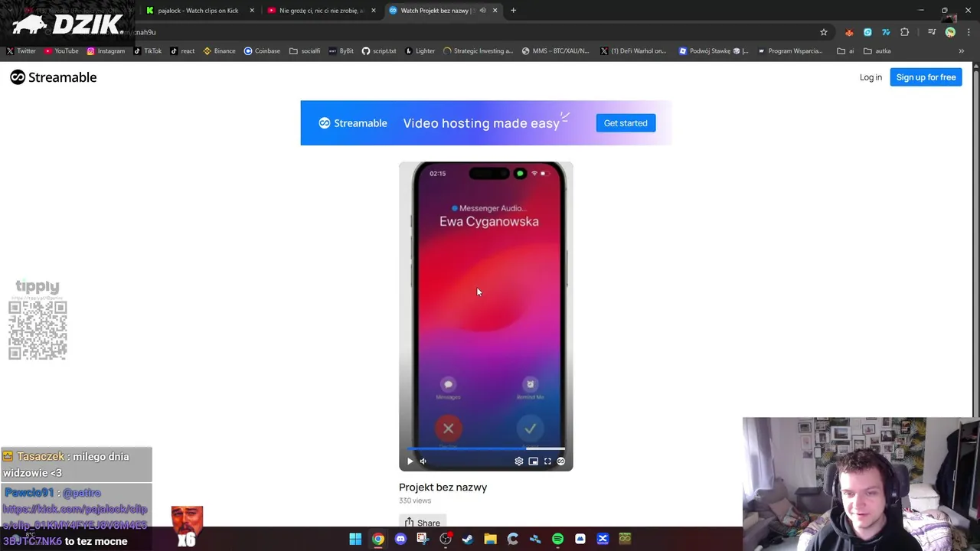Click the orange fox extension icon
Viewport: 980px width, 551px height.
[x=849, y=32]
